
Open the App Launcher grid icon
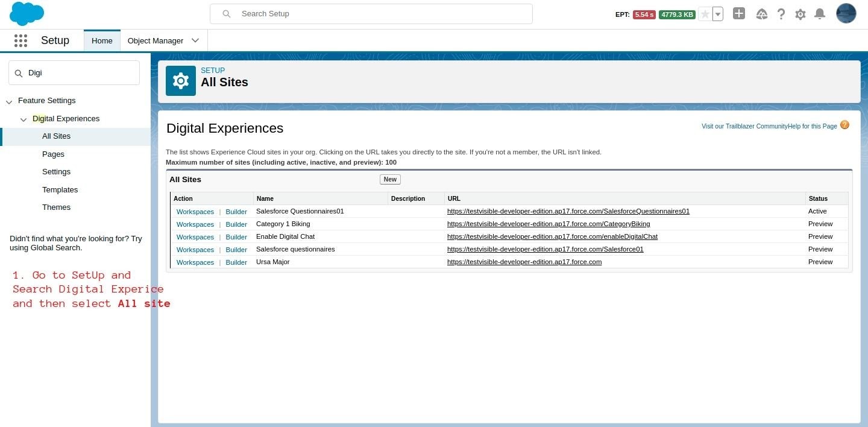pos(20,40)
